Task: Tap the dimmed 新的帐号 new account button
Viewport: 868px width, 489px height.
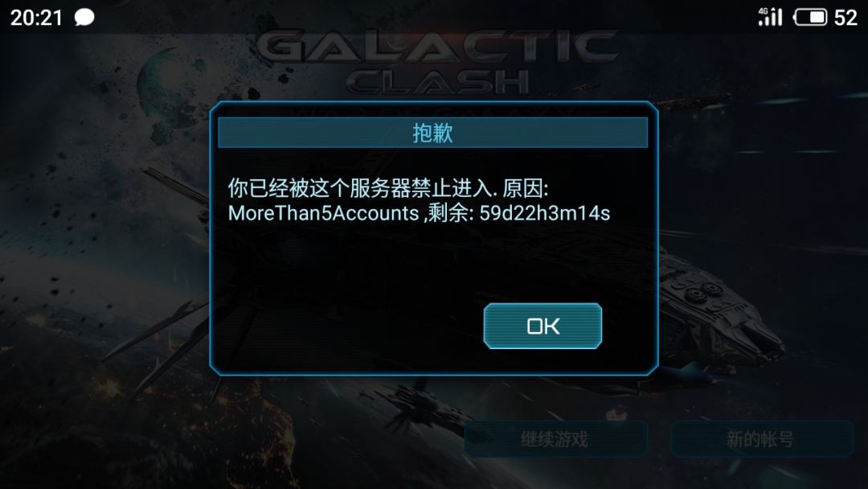Action: tap(762, 439)
